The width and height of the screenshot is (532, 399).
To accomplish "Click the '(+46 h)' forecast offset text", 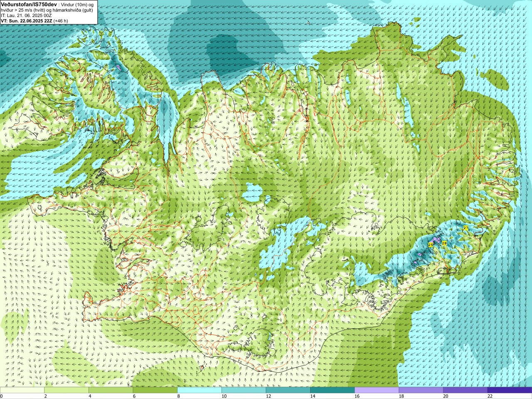I will 61,21.
